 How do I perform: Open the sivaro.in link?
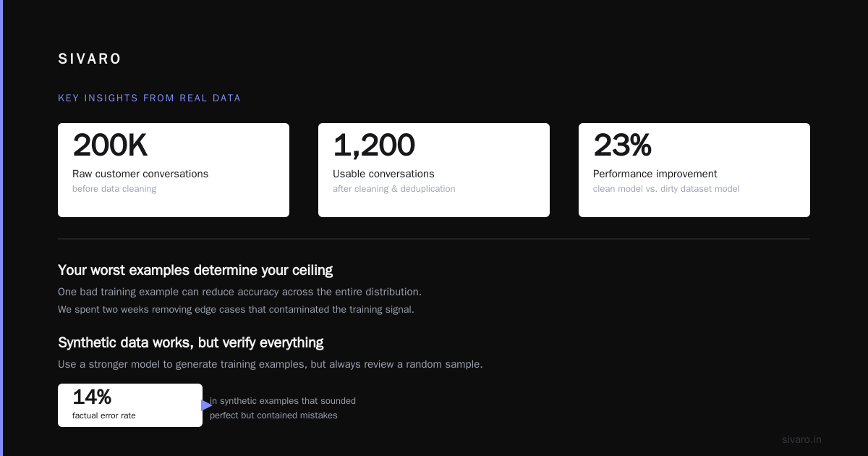pos(801,439)
